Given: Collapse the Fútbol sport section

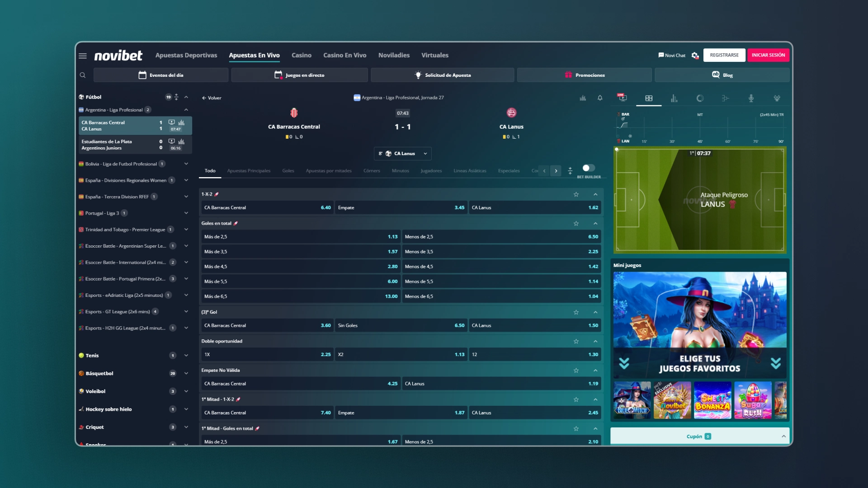Looking at the screenshot, I should (x=186, y=97).
